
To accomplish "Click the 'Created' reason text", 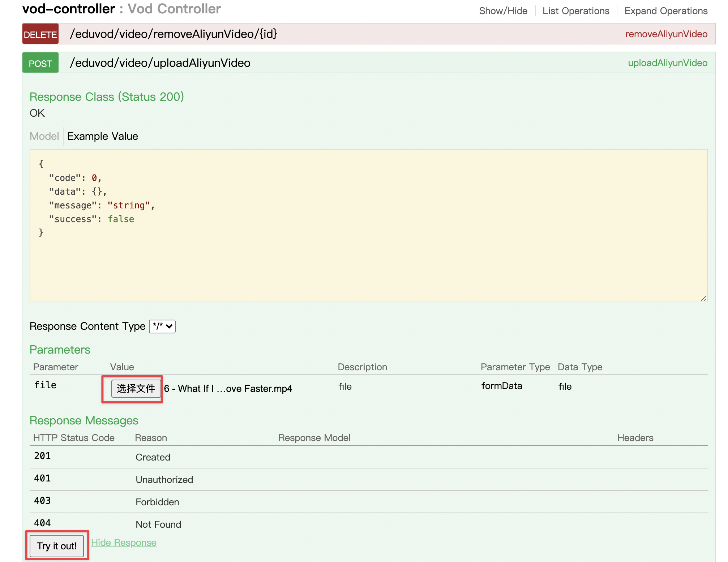I will point(153,457).
